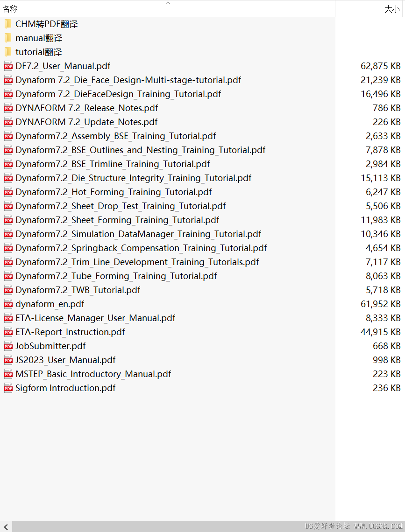Click PDF icon of DieFaceDesign_Training_Tutorial file
Screen dimensions: 405x532
(8, 94)
